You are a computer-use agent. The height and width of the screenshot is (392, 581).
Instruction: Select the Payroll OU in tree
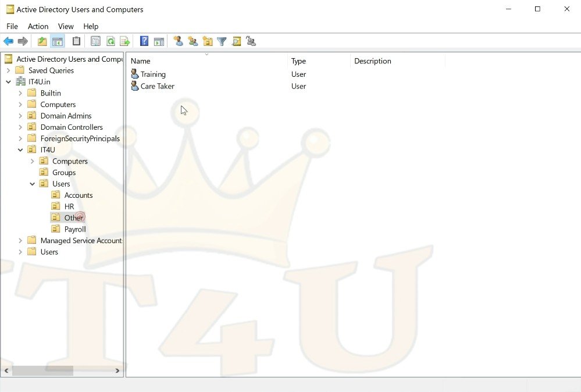point(74,229)
